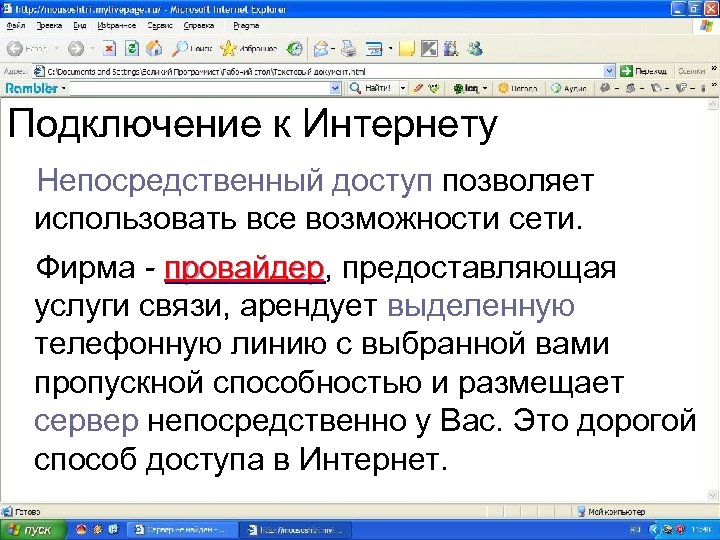Click the Edit page toolbar icon
Screen dimensions: 720x540
click(x=374, y=49)
